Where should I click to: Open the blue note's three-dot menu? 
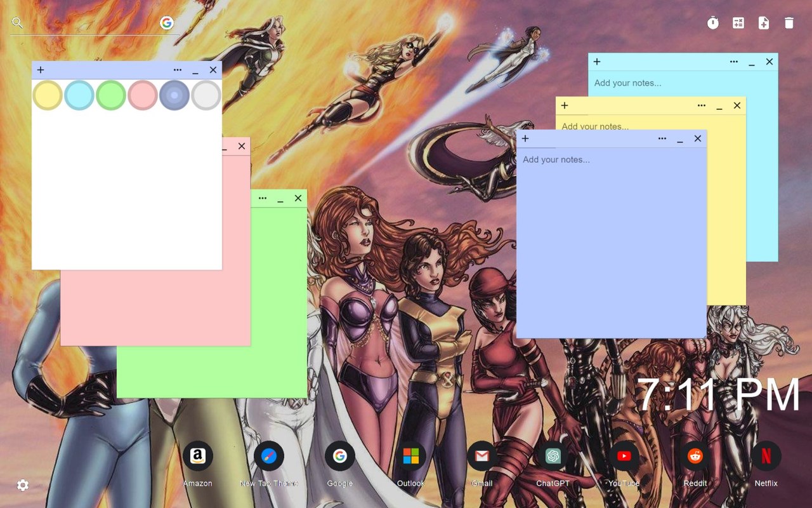[x=662, y=138]
